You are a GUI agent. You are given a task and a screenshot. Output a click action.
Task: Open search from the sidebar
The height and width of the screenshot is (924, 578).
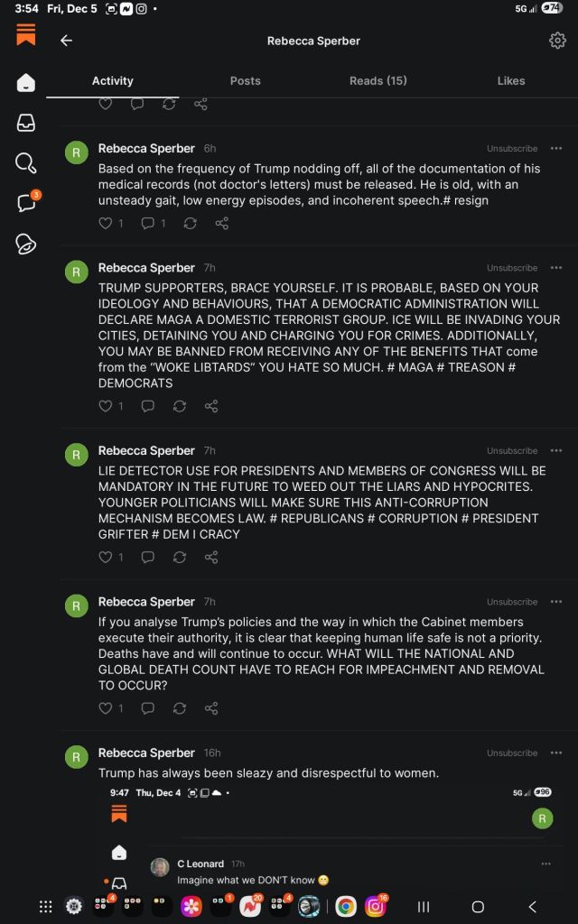point(26,163)
